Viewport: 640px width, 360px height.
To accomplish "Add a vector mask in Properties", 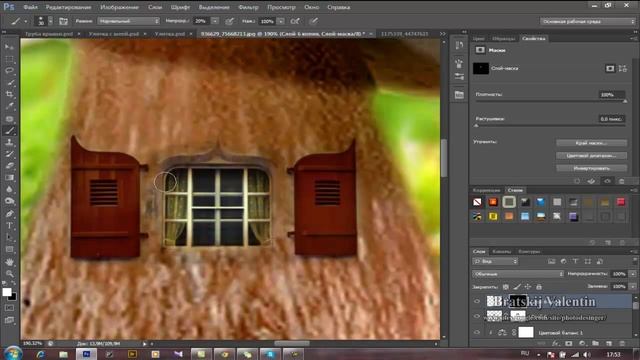I will [x=622, y=69].
